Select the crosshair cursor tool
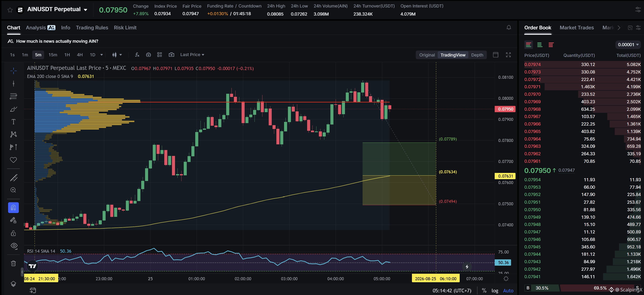644x295 pixels. [14, 71]
